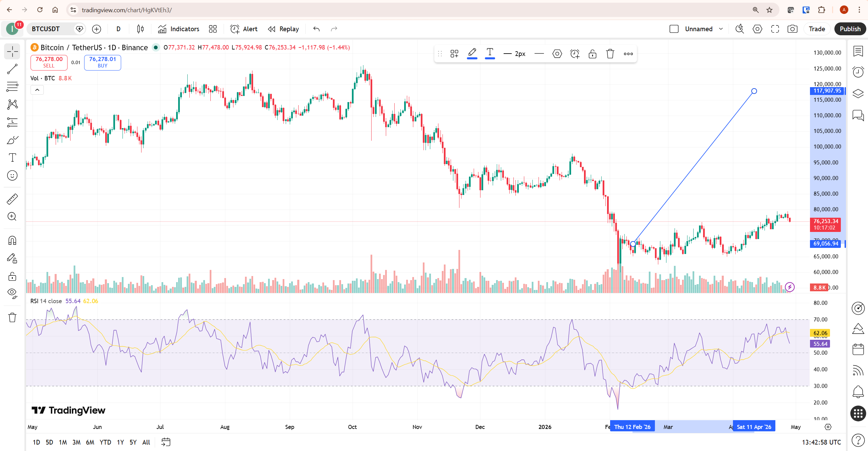Select the 1M date range tab
Viewport: 868px width, 451px height.
pyautogui.click(x=63, y=442)
